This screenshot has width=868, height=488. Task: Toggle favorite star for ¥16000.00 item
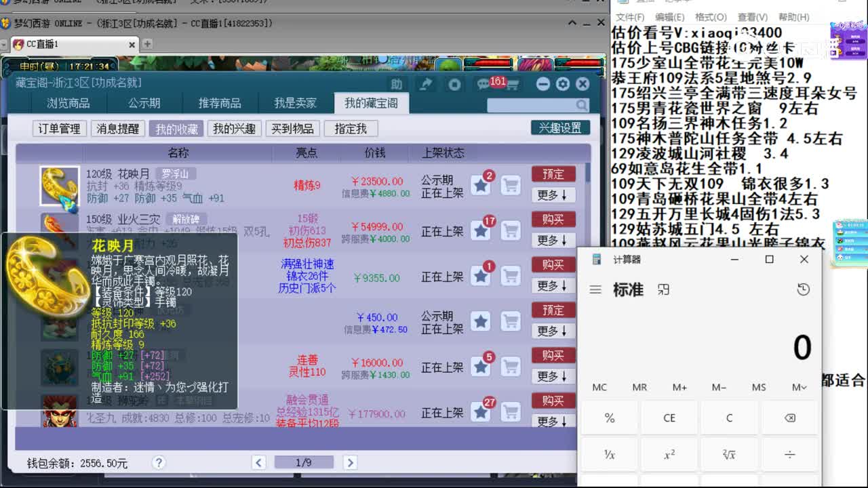tap(481, 367)
